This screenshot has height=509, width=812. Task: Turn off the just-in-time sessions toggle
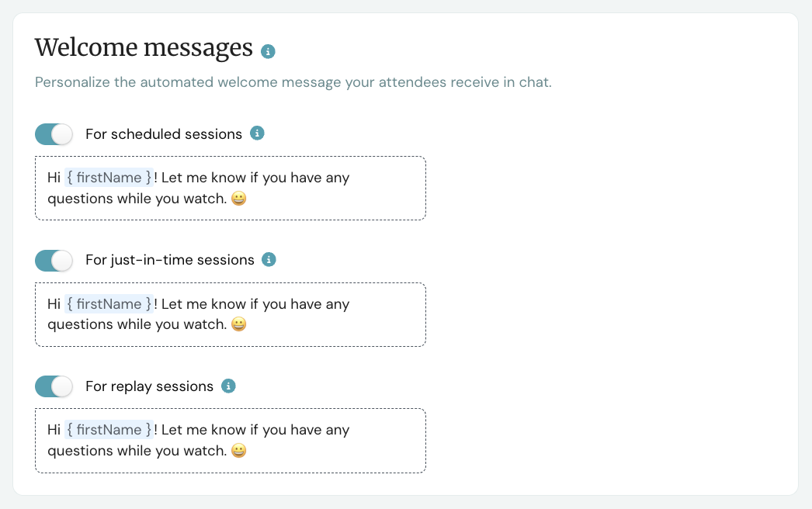[54, 260]
